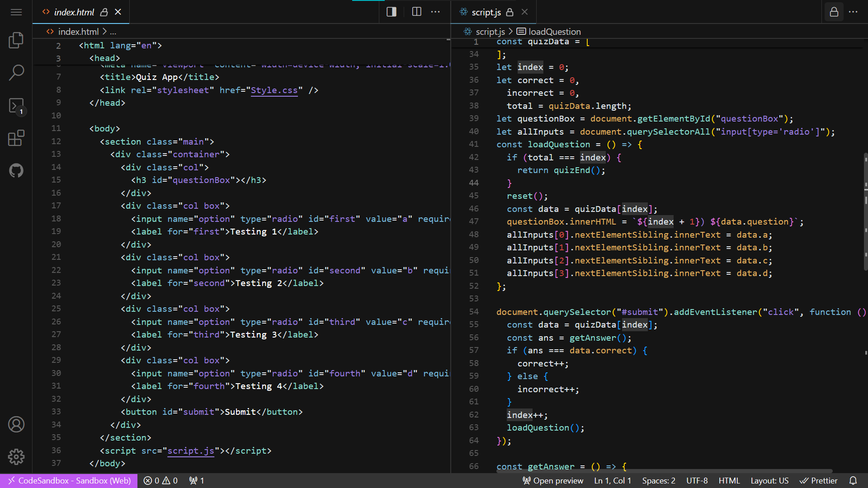Click the sticky scroll html lang line
Viewport: 868px width, 488px height.
pyautogui.click(x=120, y=46)
